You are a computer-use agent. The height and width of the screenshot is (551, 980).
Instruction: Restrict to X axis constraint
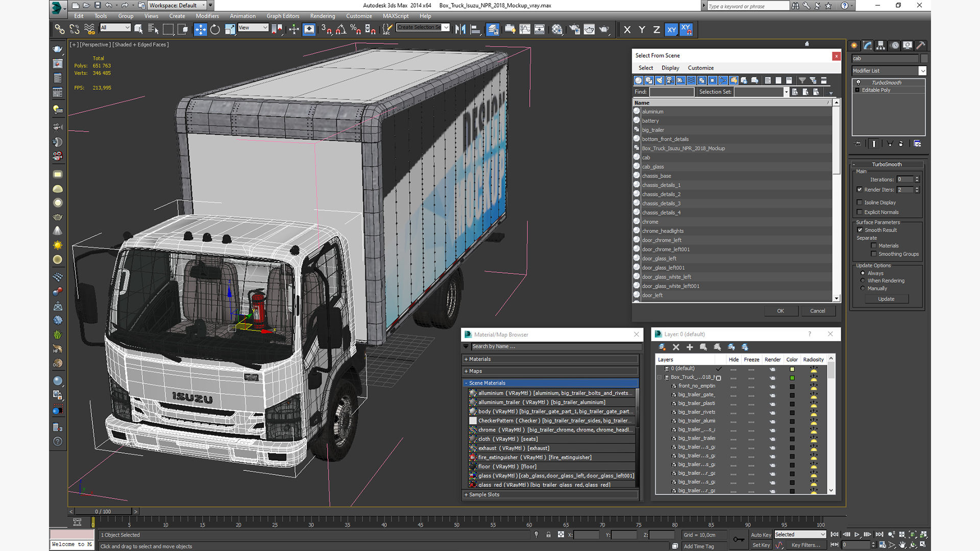pos(627,30)
